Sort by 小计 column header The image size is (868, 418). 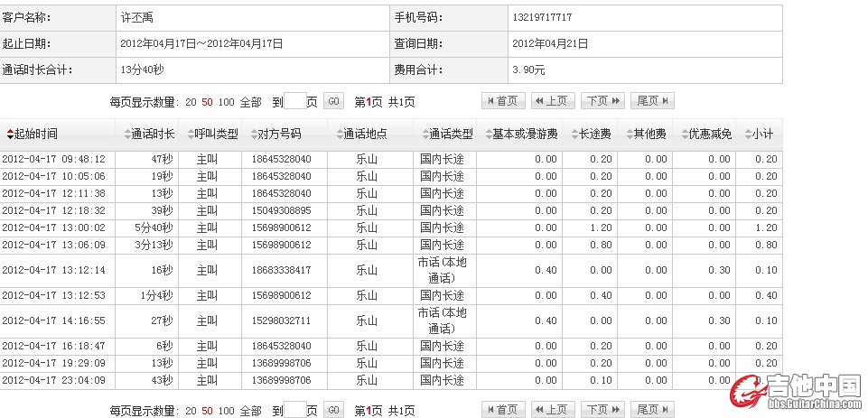760,134
